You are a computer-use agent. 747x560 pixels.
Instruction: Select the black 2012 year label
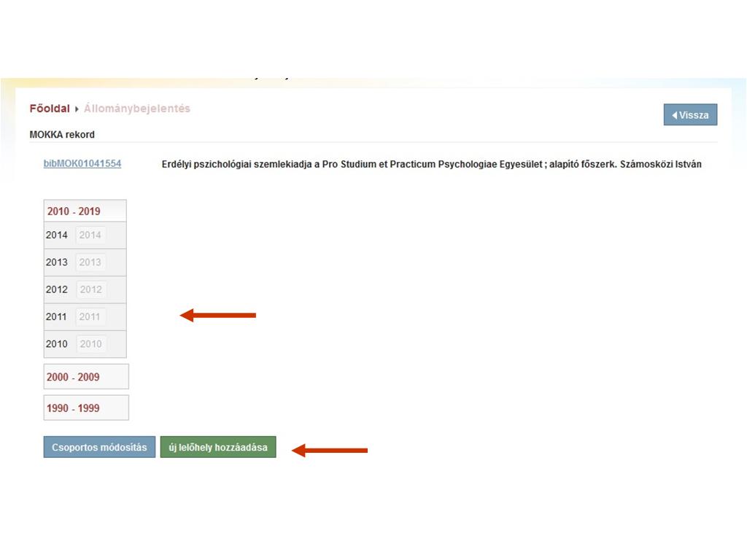57,289
